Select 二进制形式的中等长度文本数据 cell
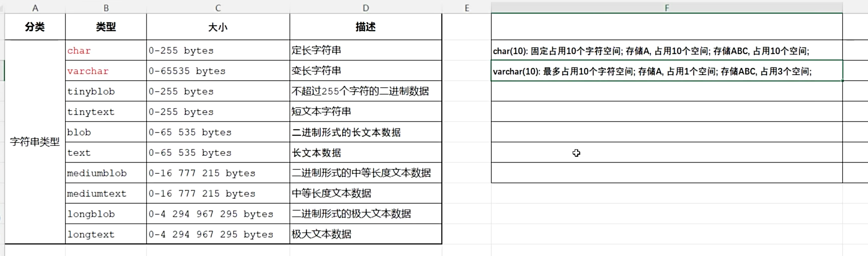This screenshot has height=256, width=868. (x=366, y=173)
